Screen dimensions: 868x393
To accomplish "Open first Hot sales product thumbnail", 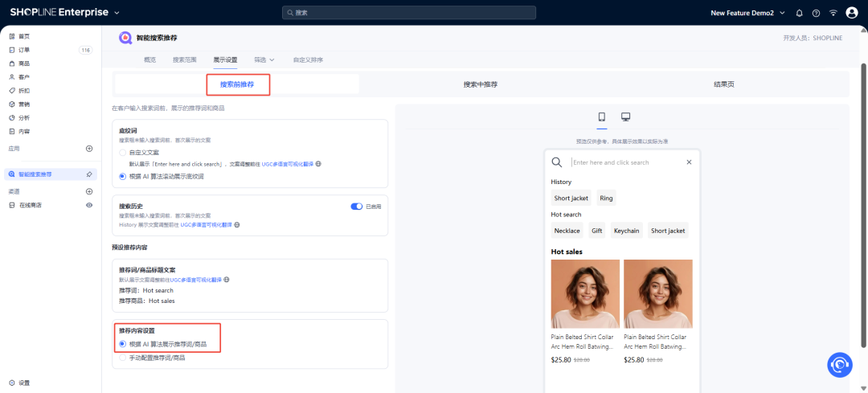I will point(585,294).
